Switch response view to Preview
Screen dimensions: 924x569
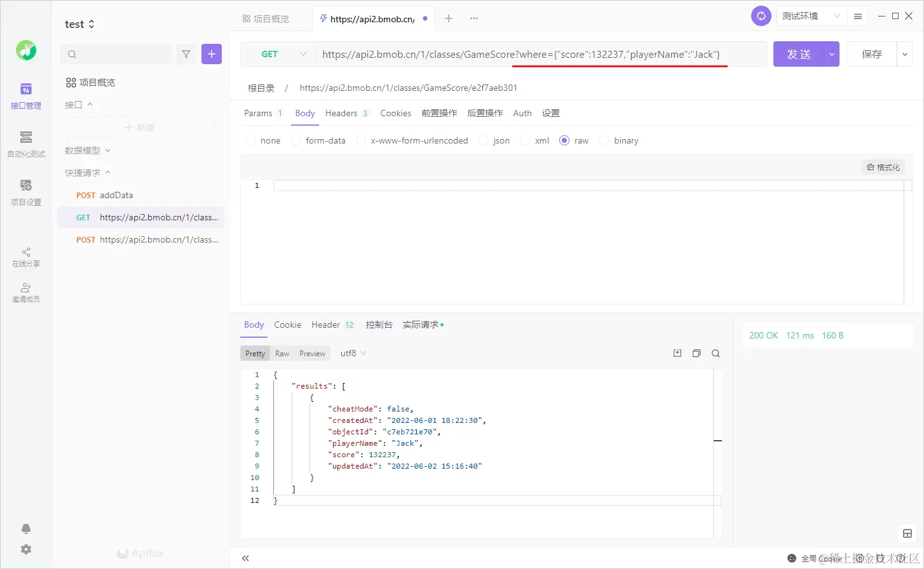tap(312, 353)
